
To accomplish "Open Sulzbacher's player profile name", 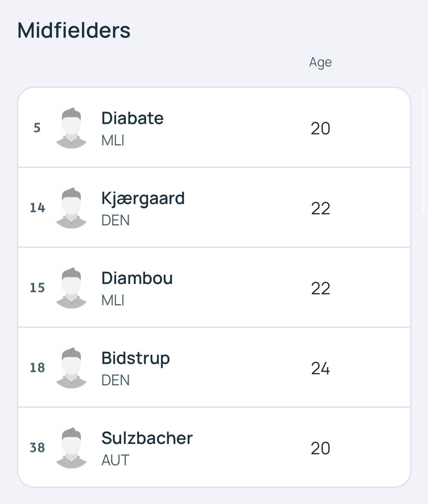I will tap(147, 438).
